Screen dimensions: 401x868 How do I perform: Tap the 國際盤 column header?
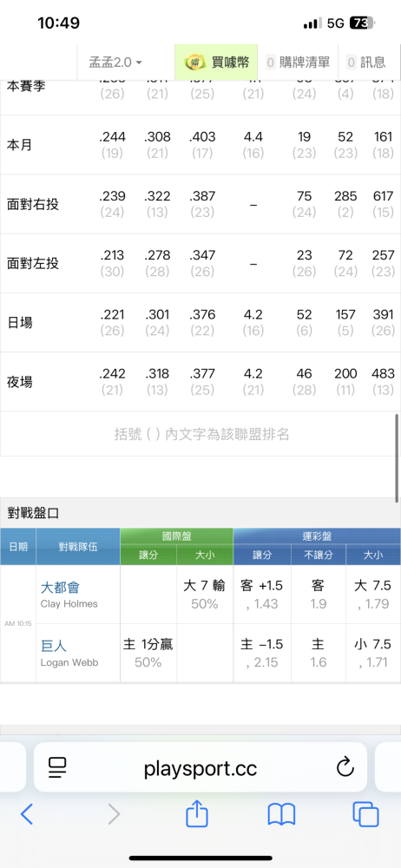pyautogui.click(x=176, y=536)
